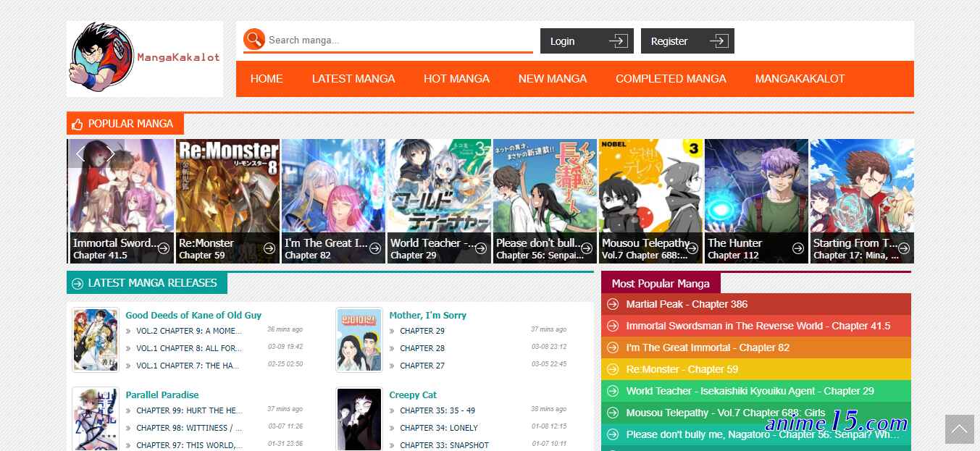Open Parallel Paradise cover thumbnail
This screenshot has width=980, height=451.
(96, 419)
